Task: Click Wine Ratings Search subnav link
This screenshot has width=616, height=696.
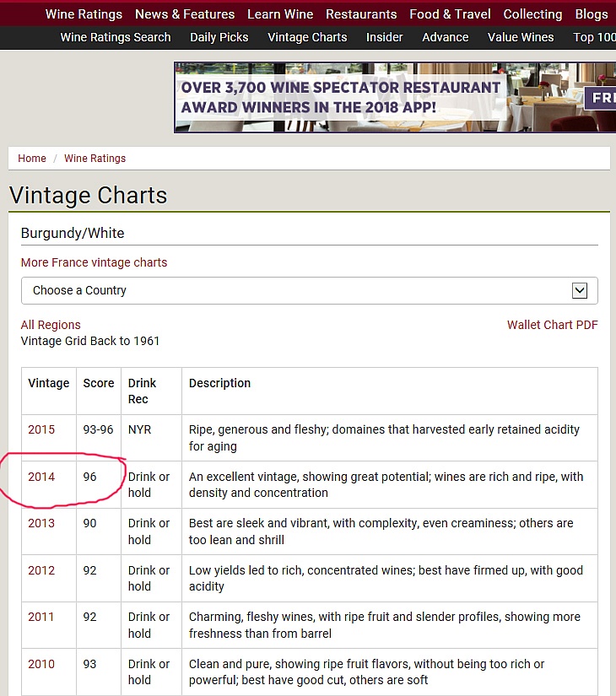Action: 116,37
